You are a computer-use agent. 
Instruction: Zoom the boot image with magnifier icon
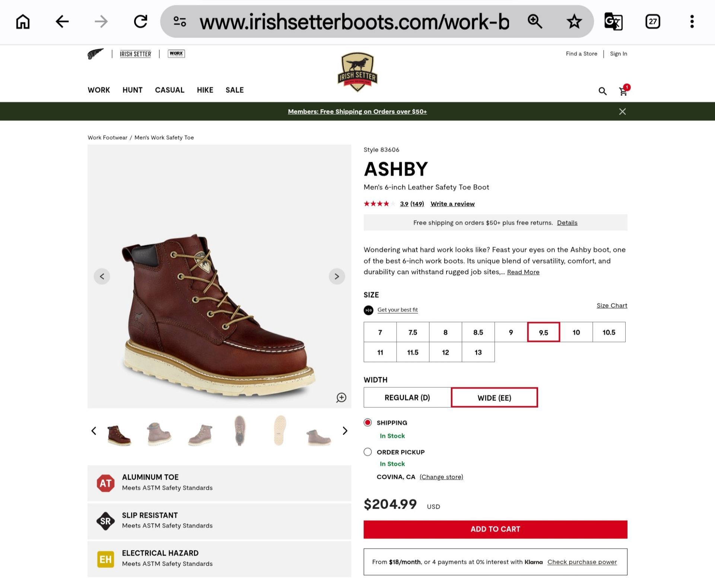click(x=341, y=397)
